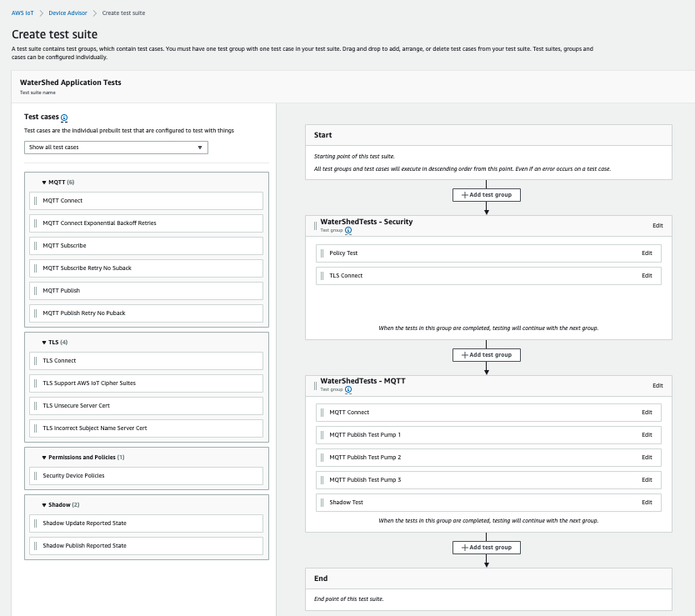Open AWS IoT from the breadcrumb trail
The image size is (695, 616).
click(22, 13)
